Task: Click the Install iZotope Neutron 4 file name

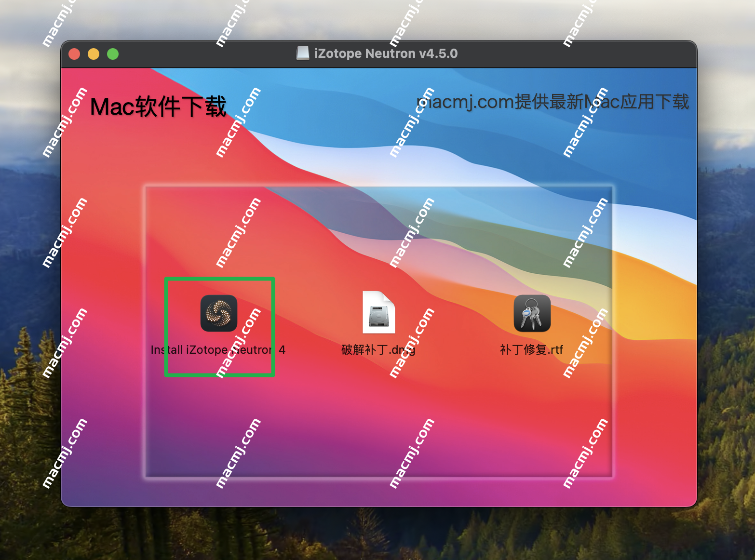Action: coord(218,350)
